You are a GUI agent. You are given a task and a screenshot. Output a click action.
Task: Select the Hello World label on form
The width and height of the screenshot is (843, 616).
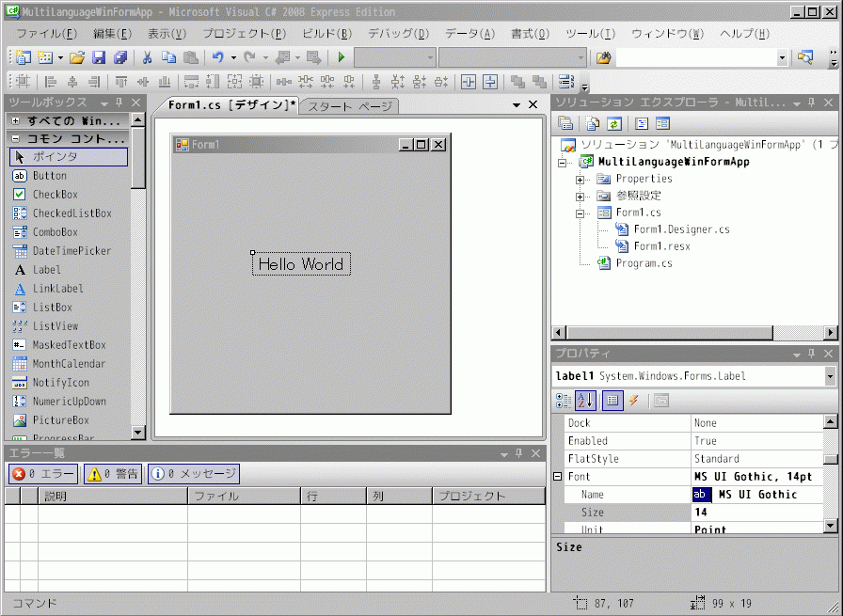[x=301, y=264]
